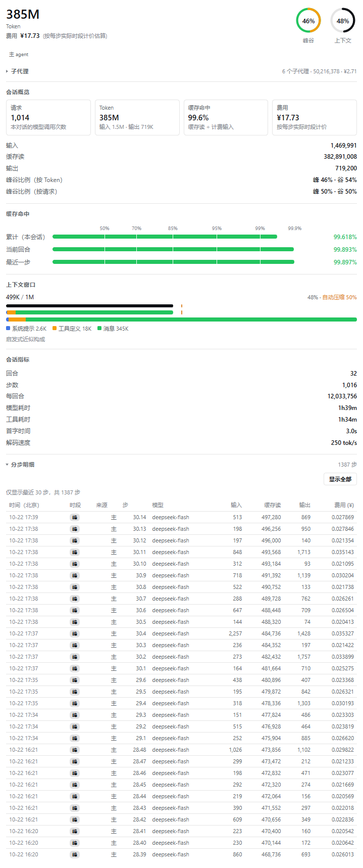
Task: Click the 99.897% latest step value
Action: (345, 262)
